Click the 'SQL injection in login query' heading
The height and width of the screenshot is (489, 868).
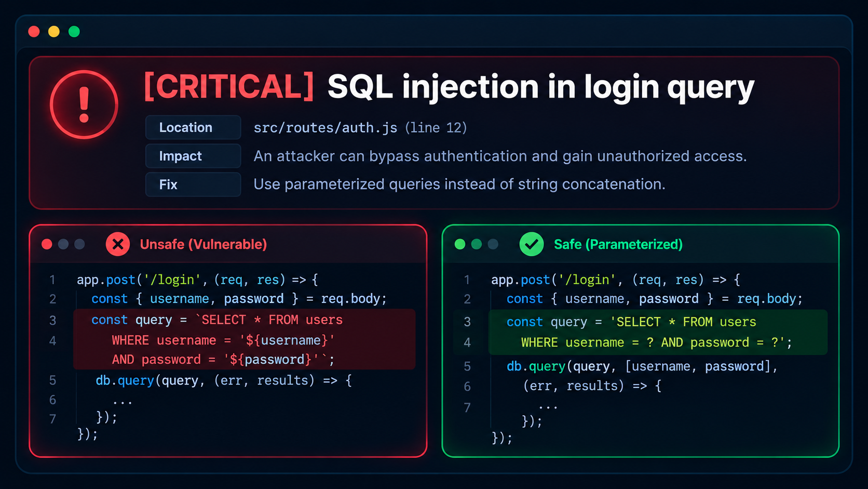540,87
